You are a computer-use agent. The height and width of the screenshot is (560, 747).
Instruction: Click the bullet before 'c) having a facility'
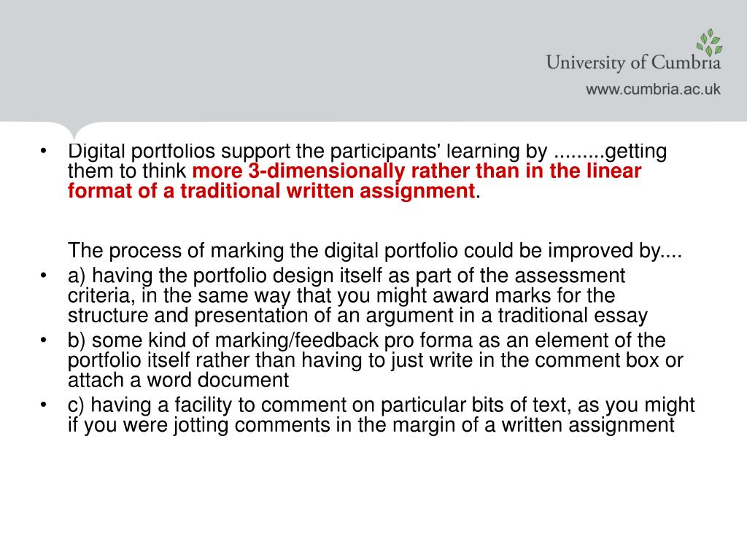click(x=44, y=405)
